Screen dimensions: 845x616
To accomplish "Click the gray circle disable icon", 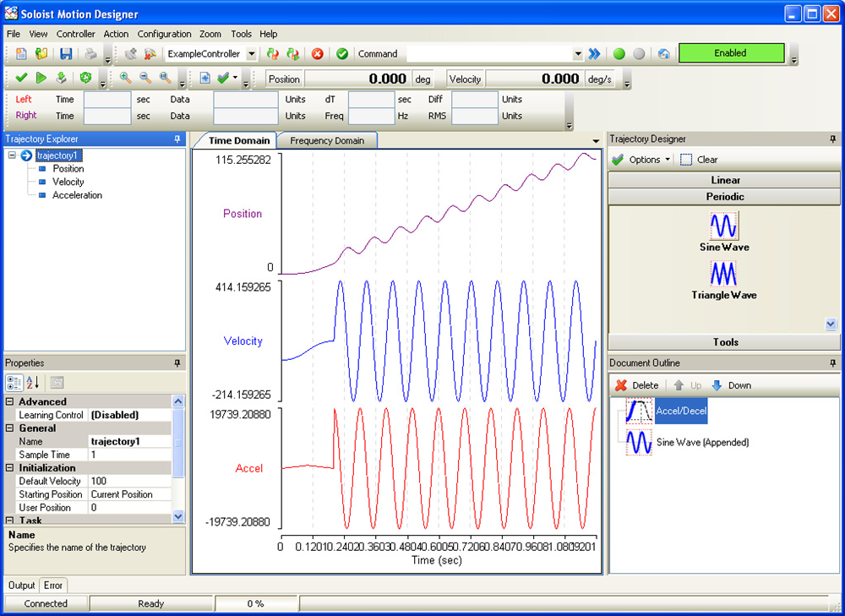I will pos(639,53).
